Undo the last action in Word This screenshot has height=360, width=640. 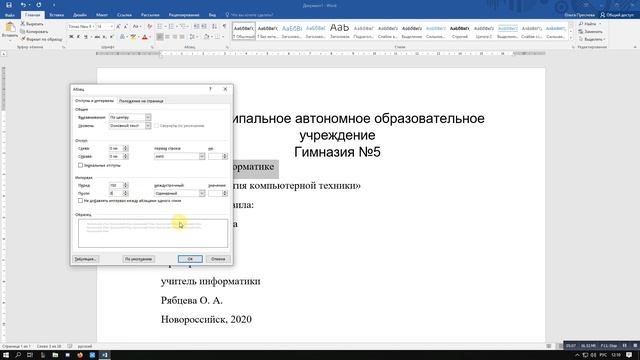click(23, 5)
